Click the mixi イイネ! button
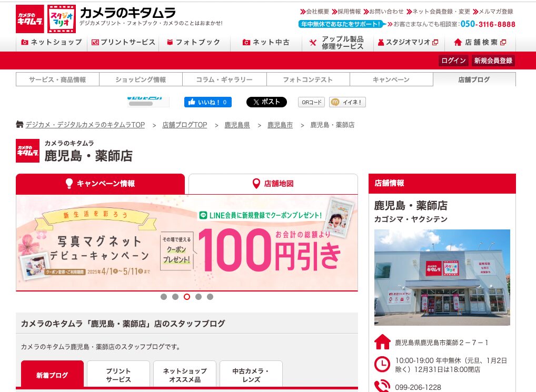 [348, 102]
